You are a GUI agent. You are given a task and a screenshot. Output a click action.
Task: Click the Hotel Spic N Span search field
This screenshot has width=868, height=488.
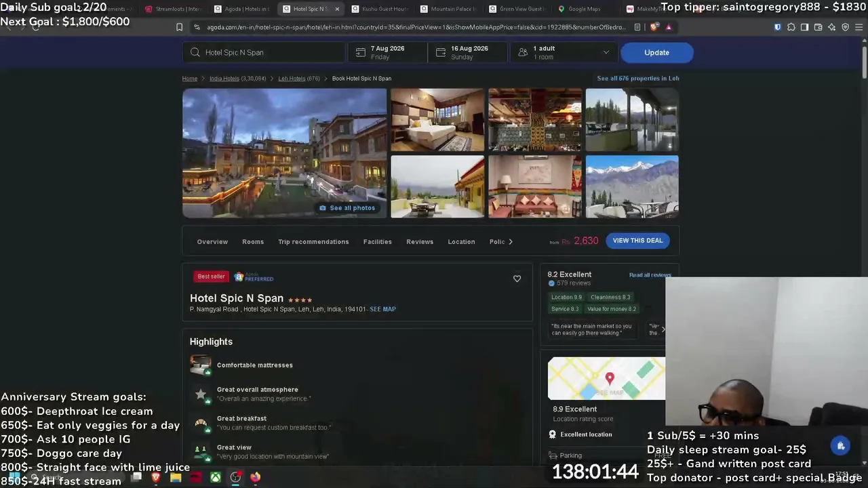[264, 52]
